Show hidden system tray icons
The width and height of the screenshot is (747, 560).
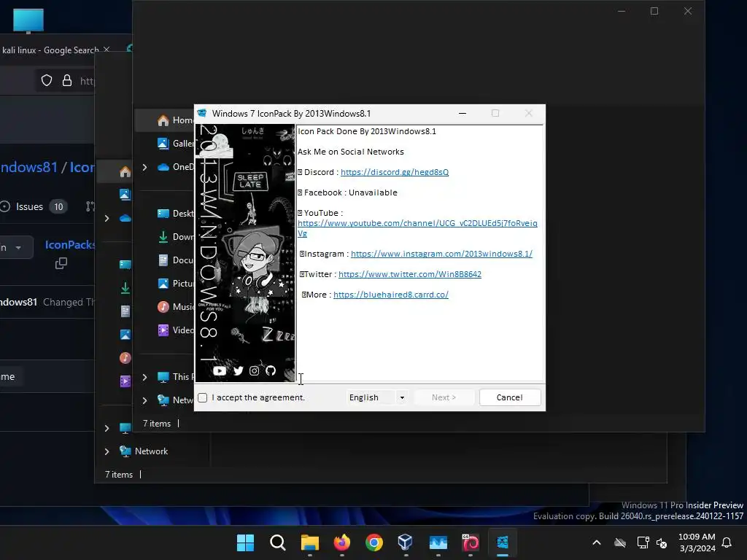[597, 542]
